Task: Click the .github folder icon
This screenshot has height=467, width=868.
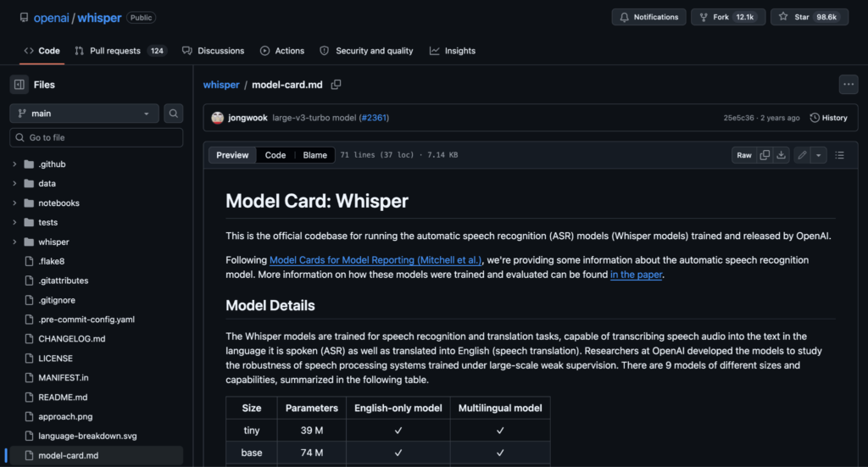Action: [30, 164]
